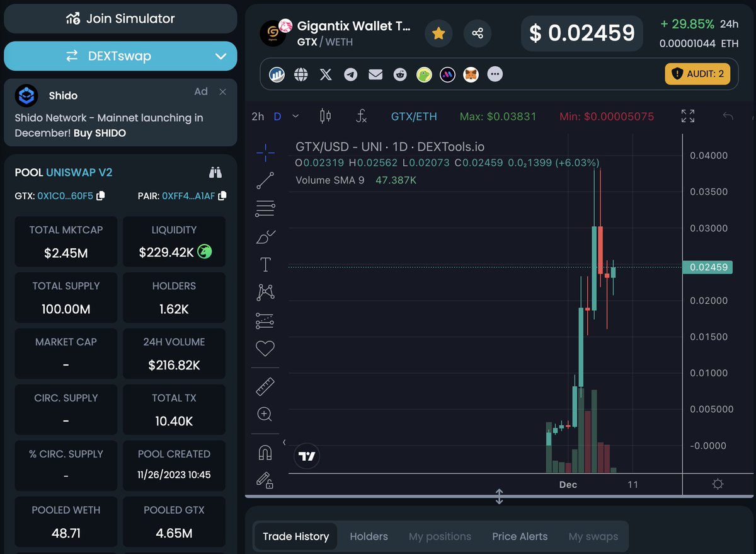Enable magnet mode on the chart
Viewport: 756px width, 554px height.
pos(265,451)
